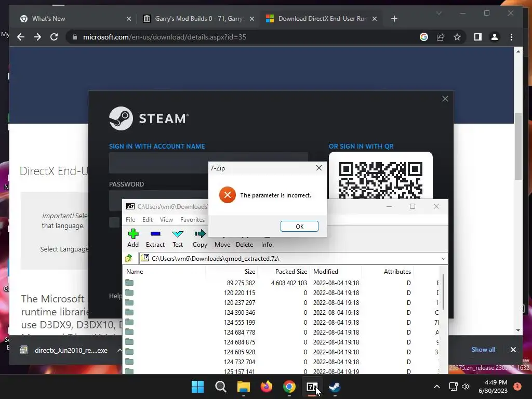Viewport: 532px width, 399px height.
Task: Select the folder with size 124 685 928
Action: point(282,352)
